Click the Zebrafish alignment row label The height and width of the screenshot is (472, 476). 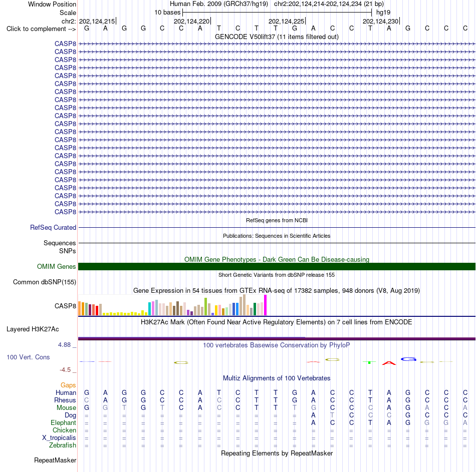coord(63,445)
